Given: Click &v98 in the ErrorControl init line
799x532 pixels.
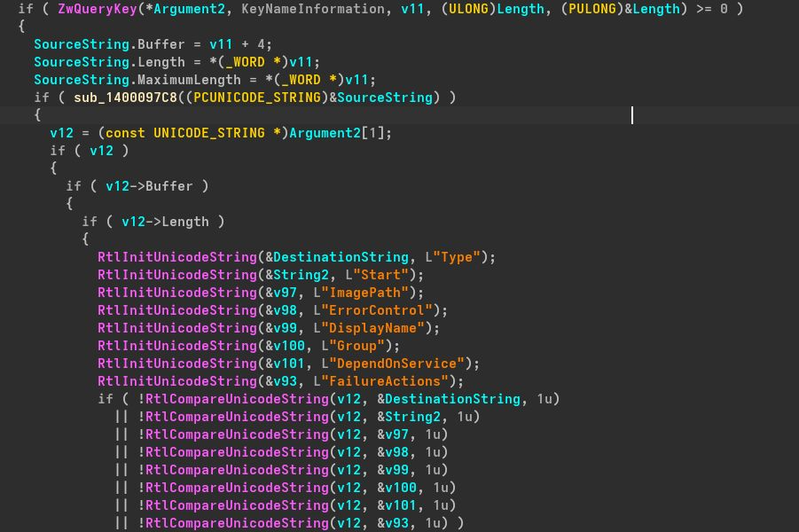Looking at the screenshot, I should click(x=281, y=310).
